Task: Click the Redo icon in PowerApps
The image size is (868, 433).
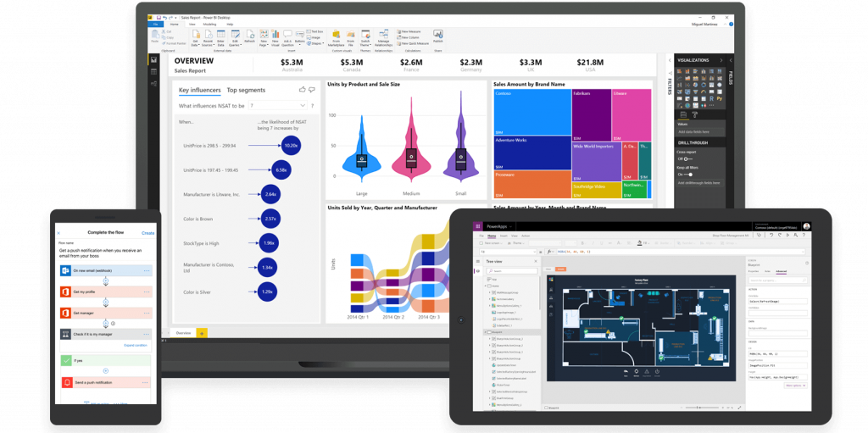Action: (779, 236)
